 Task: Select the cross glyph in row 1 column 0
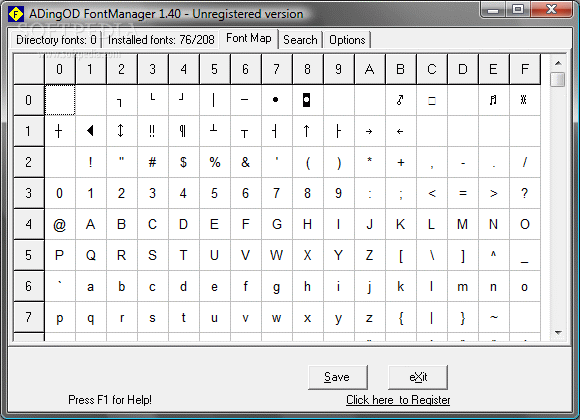[60, 131]
